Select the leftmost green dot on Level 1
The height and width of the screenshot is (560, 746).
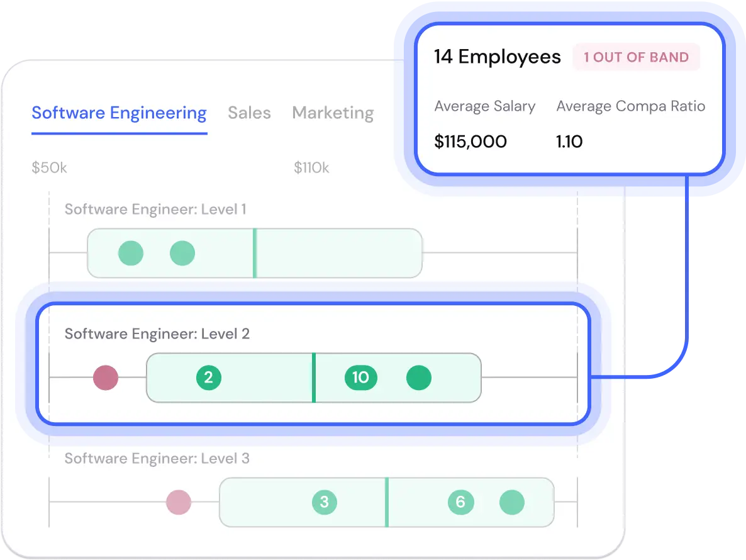(130, 254)
